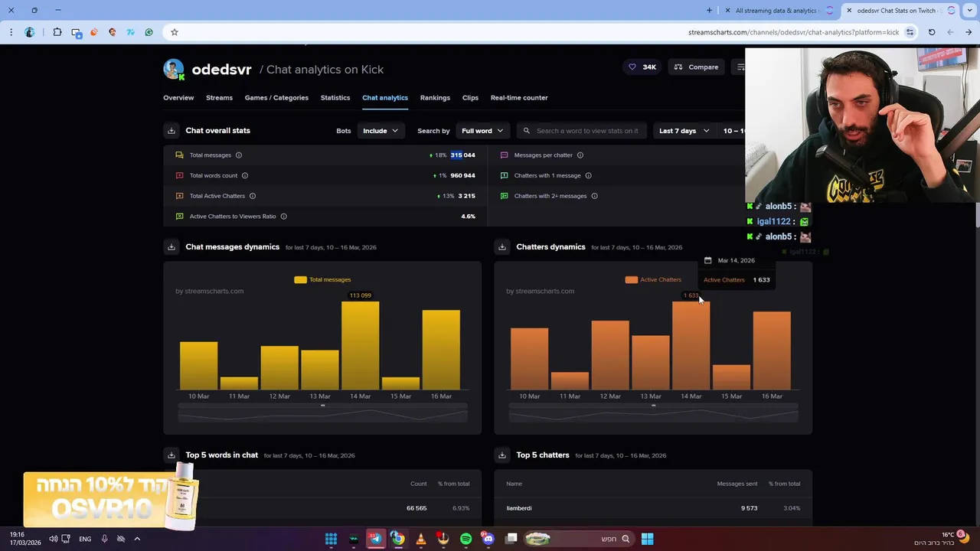Open site information icon in address bar
The width and height of the screenshot is (980, 551).
(x=910, y=32)
